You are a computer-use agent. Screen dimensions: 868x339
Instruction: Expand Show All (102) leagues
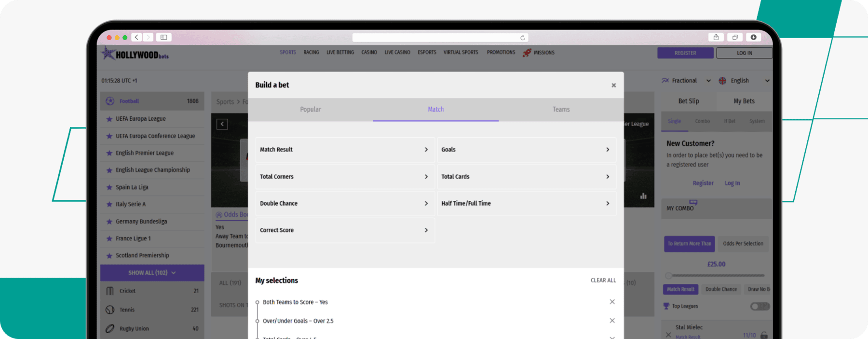pyautogui.click(x=152, y=273)
